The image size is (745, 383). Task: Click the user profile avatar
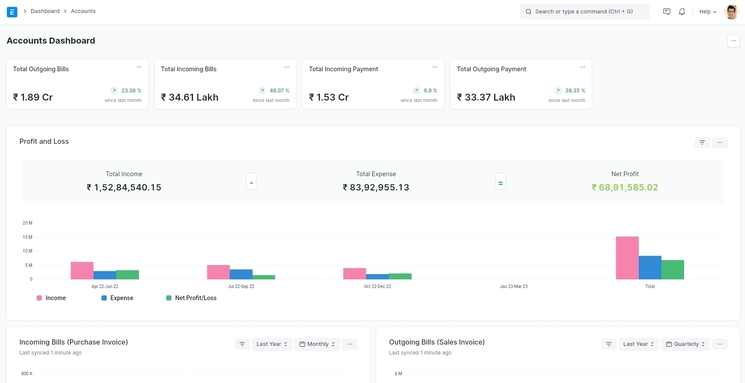pyautogui.click(x=731, y=12)
